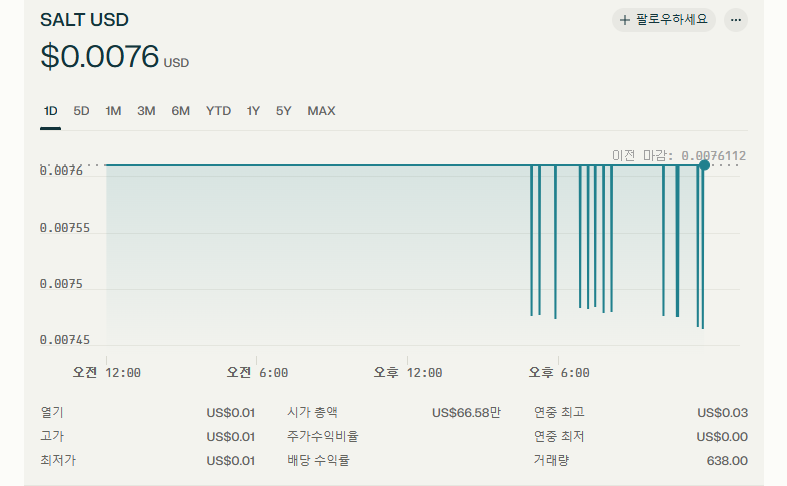Show the MAX chart range
Screen dimensions: 787x486
coord(321,111)
